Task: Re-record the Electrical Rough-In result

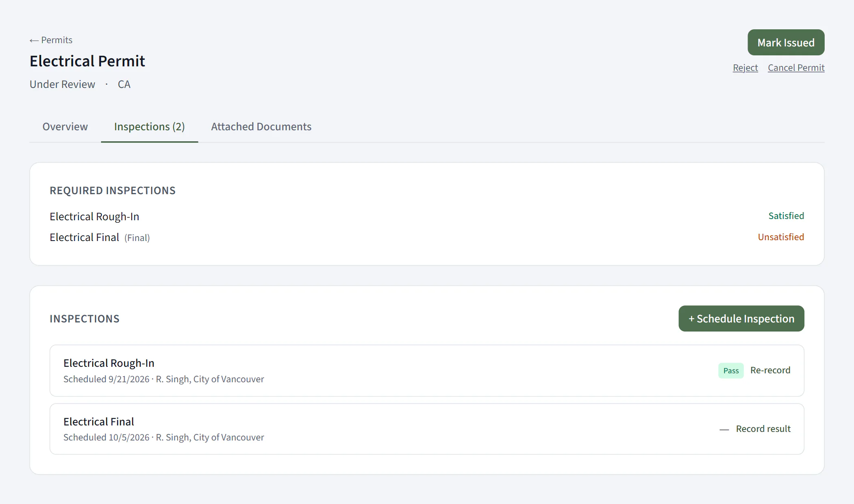Action: click(770, 370)
